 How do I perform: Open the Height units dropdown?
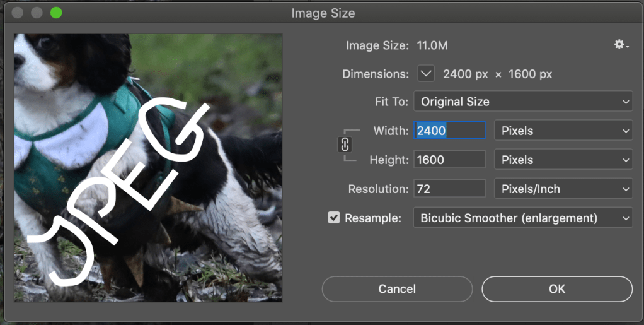pos(563,160)
